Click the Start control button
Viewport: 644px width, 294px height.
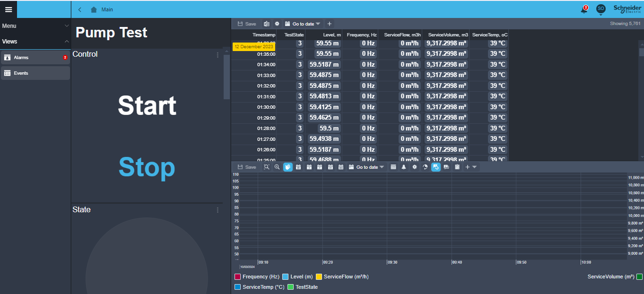[147, 105]
